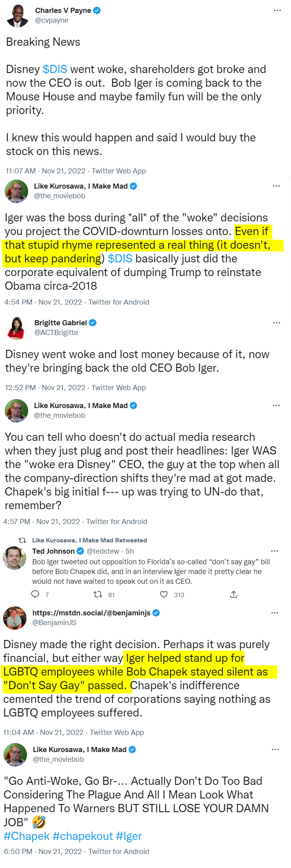This screenshot has height=868, width=291.
Task: Click the reply icon on Ted Johnson's tweet
Action: point(35,594)
